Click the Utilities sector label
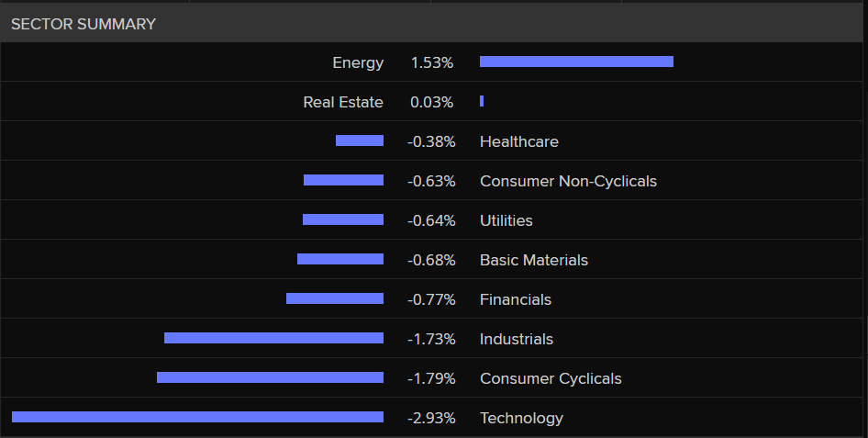 506,220
